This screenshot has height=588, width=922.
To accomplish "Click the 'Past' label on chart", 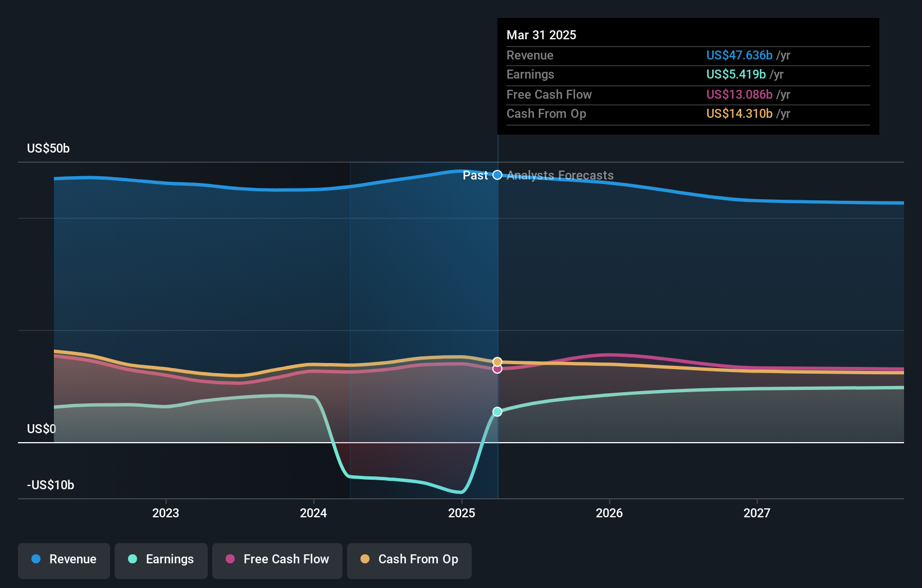I will (475, 175).
